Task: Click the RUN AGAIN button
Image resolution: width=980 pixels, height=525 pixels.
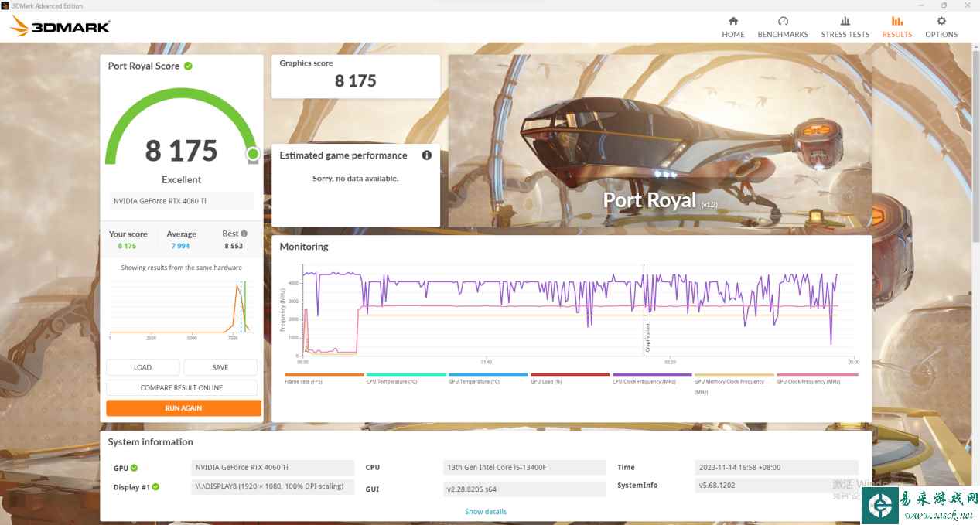Action: (183, 407)
